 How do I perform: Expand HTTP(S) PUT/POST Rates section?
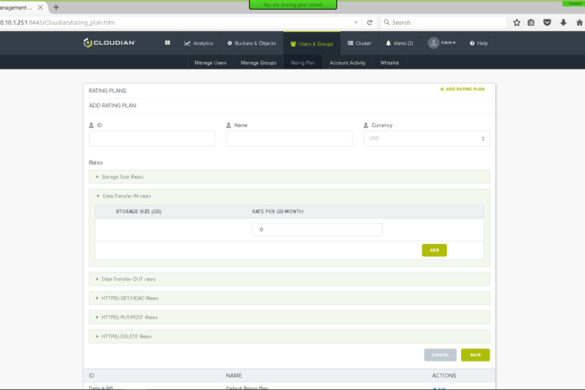[x=290, y=317]
